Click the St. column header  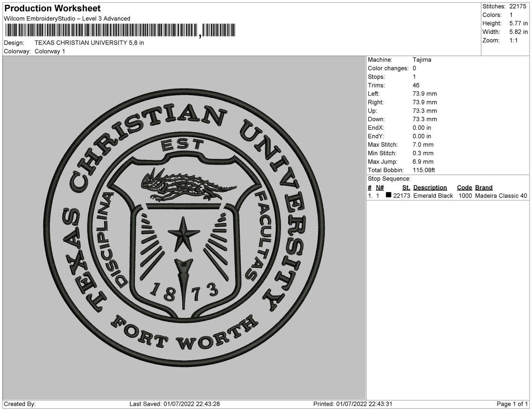tap(406, 188)
